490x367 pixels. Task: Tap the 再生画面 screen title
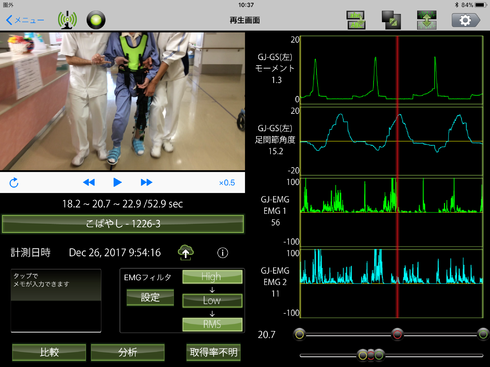coord(245,20)
